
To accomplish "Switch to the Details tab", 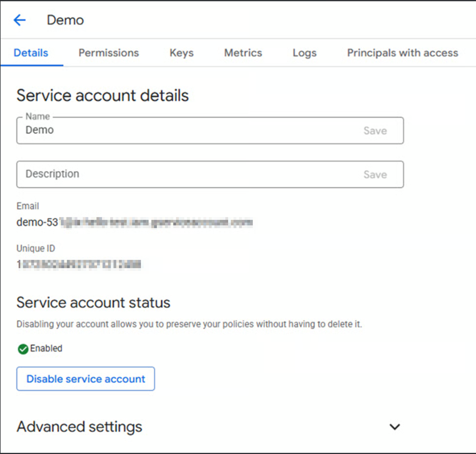I will 31,53.
